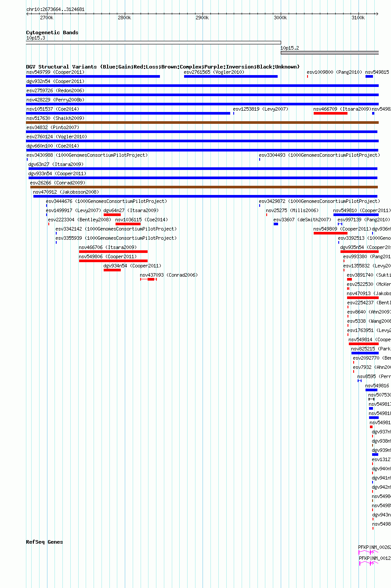Select the nsv549810 (Cooper2011) label
The height and width of the screenshot is (588, 391).
click(362, 210)
